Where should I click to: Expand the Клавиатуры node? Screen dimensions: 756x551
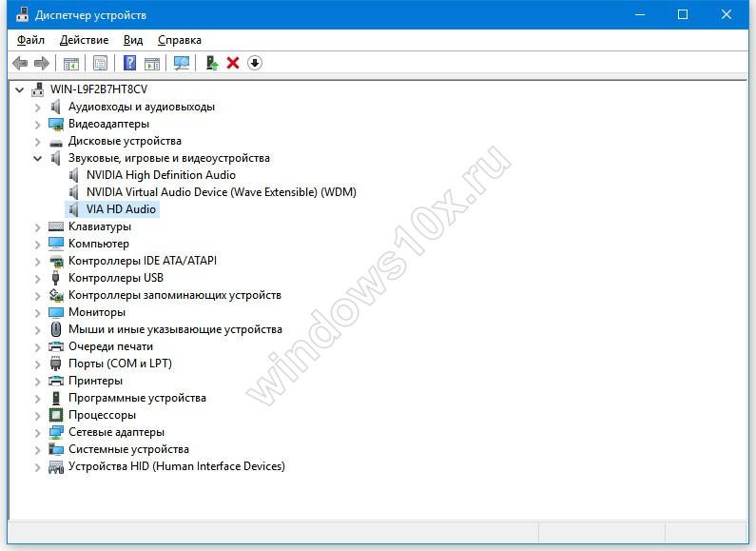tap(38, 226)
